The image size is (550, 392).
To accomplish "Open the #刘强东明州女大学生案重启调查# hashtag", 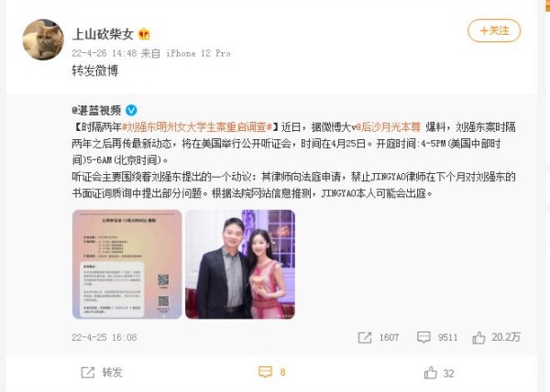I will point(197,127).
